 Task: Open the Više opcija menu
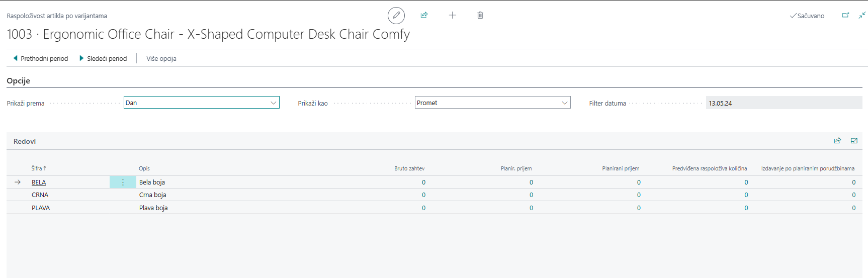tap(161, 58)
